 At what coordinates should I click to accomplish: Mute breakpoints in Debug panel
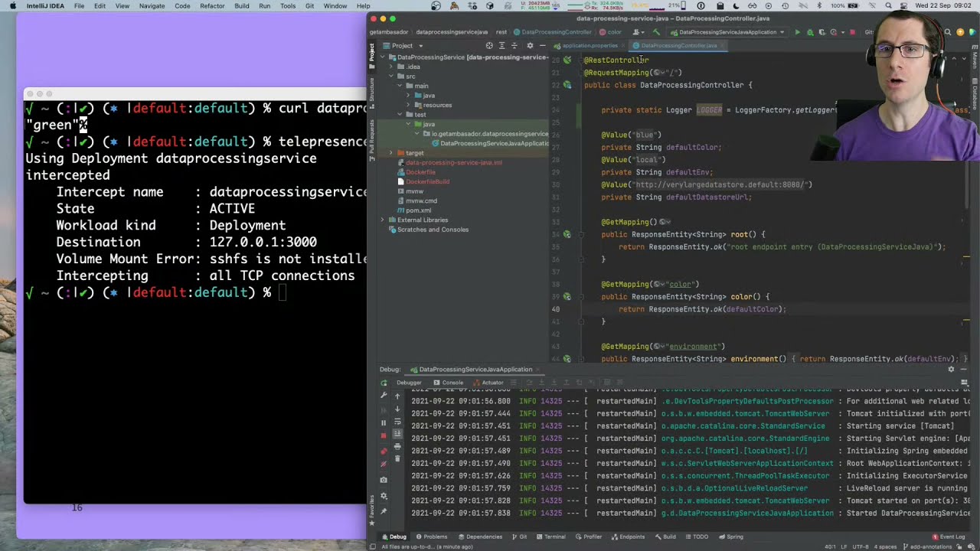coord(384,464)
